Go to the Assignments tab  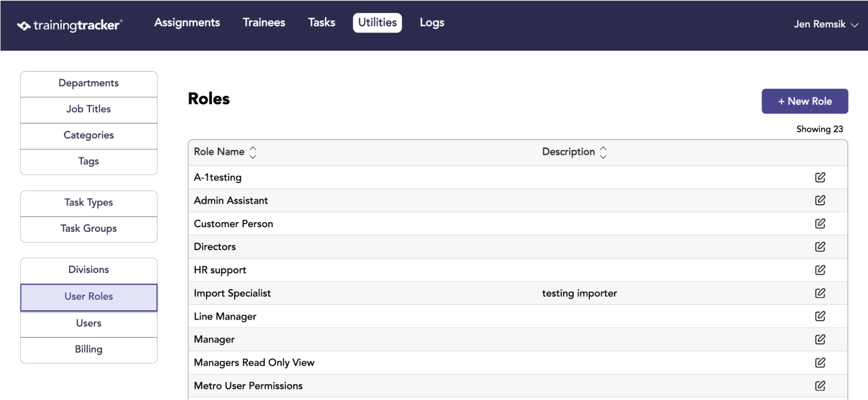pos(187,22)
